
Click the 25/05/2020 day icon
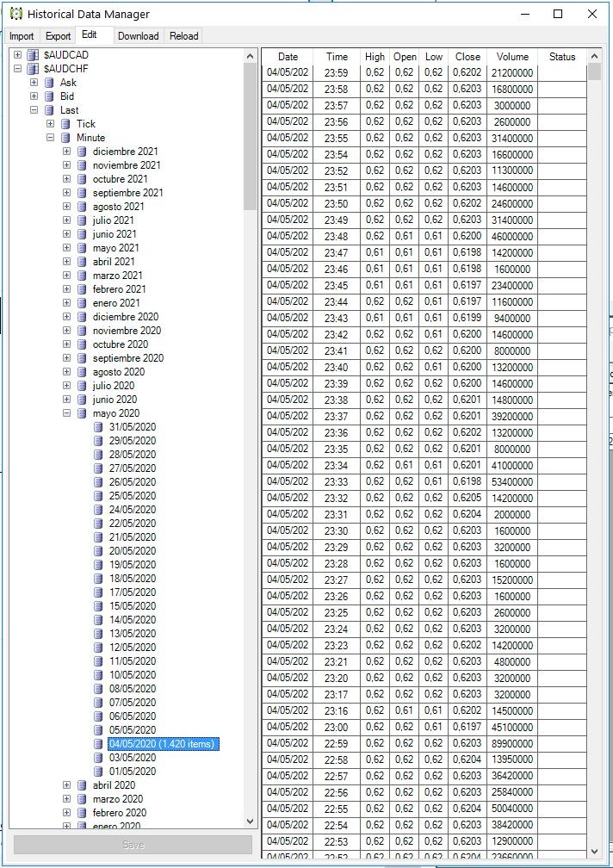pyautogui.click(x=98, y=495)
